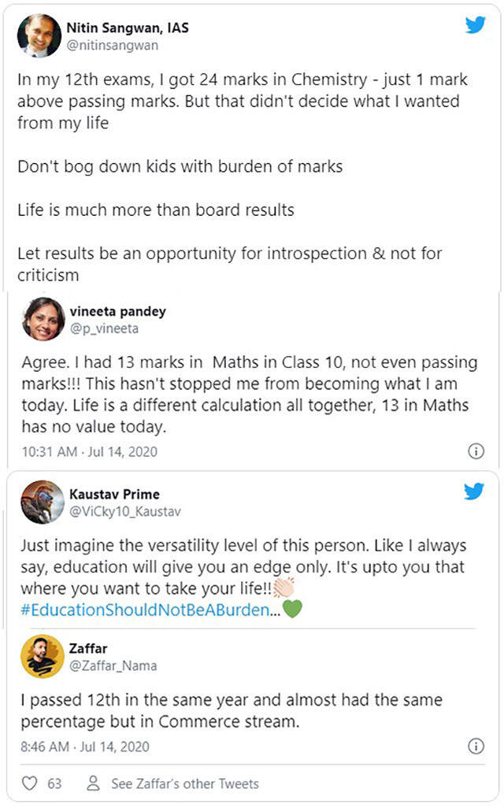Open Nitin Sangwan's profile picture
This screenshot has height=812, width=504.
(39, 35)
